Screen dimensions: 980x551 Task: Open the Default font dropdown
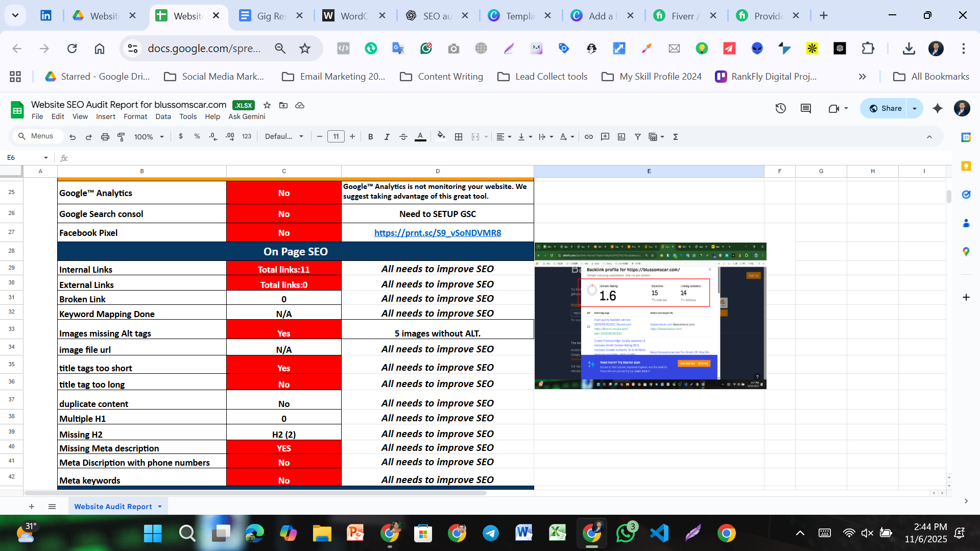284,136
